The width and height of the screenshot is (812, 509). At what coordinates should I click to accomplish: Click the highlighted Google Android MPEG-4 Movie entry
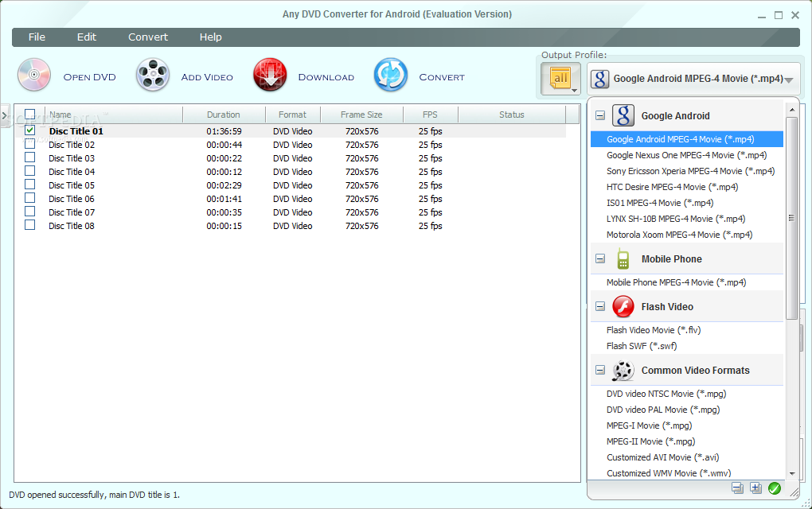(x=687, y=139)
